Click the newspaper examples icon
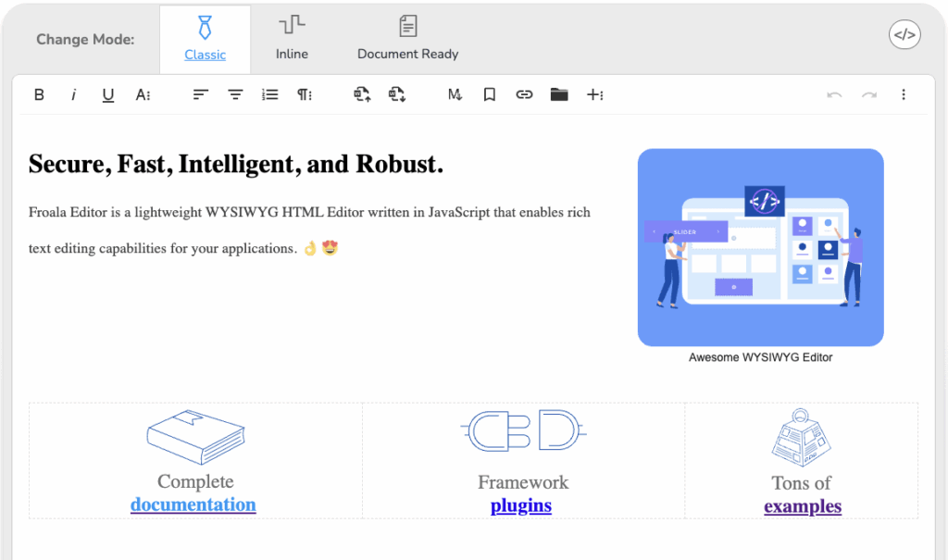The width and height of the screenshot is (948, 560). pos(801,438)
